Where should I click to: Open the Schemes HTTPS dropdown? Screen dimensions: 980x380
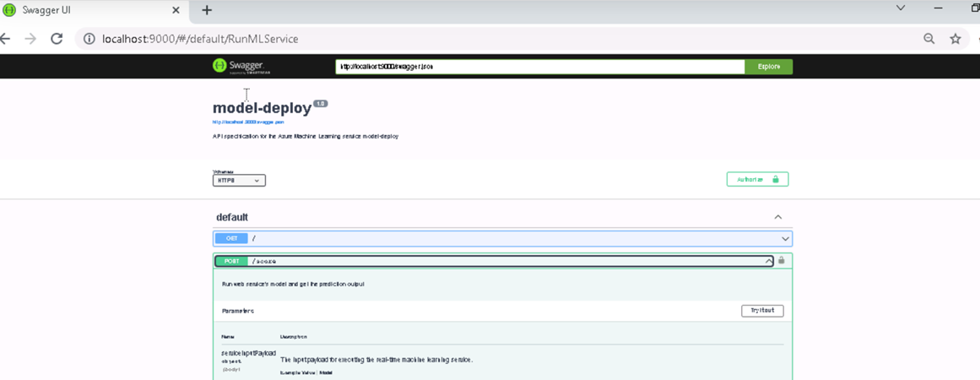click(x=239, y=180)
